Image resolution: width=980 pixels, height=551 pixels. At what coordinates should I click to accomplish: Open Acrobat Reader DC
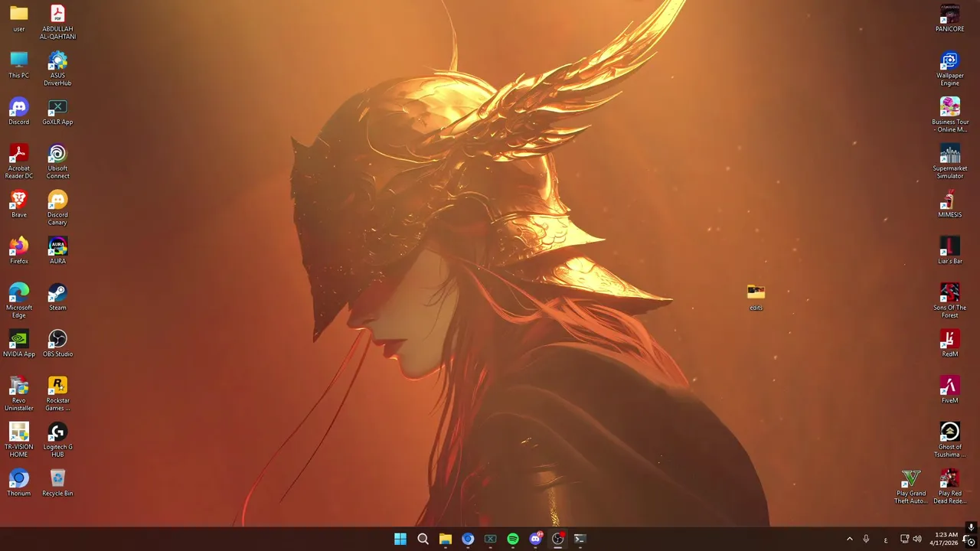pyautogui.click(x=18, y=161)
